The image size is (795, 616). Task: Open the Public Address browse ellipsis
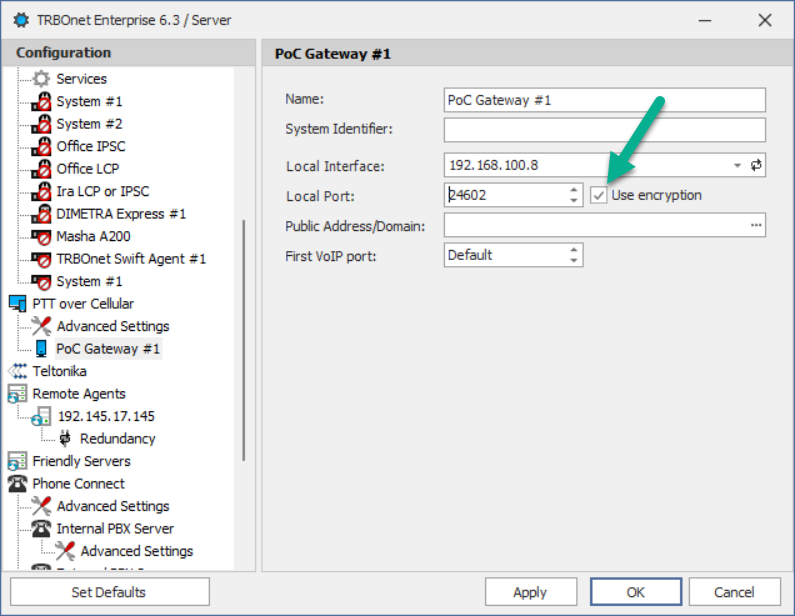click(x=756, y=225)
